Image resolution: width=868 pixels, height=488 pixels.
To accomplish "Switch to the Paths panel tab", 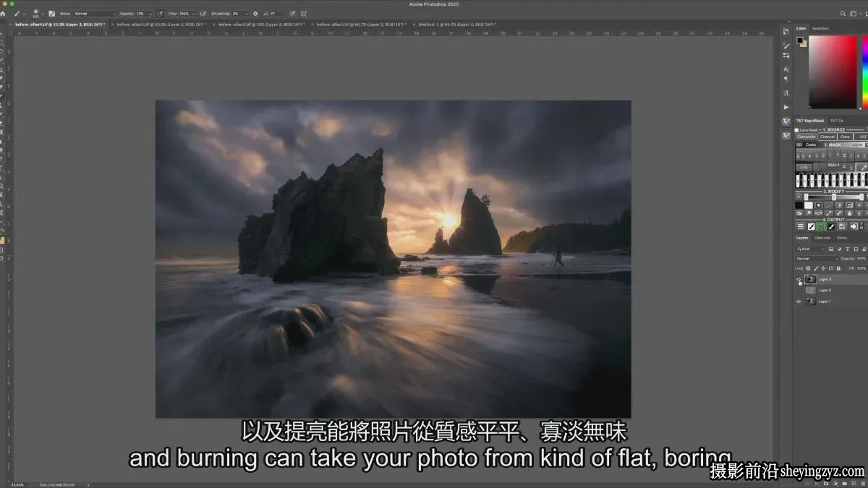I will pos(842,238).
